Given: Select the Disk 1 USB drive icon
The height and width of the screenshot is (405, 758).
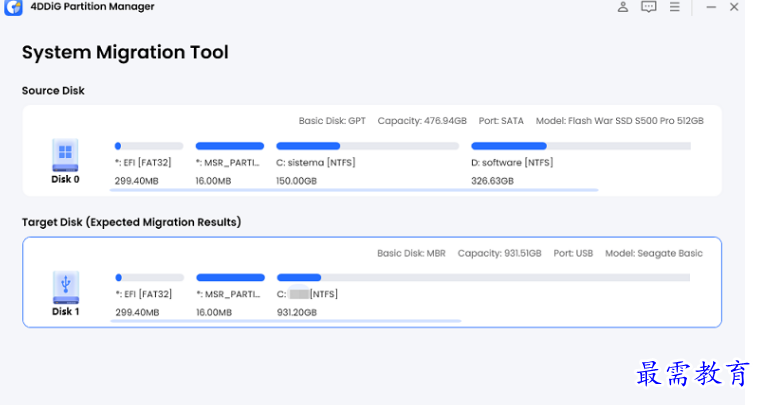Looking at the screenshot, I should pos(65,286).
